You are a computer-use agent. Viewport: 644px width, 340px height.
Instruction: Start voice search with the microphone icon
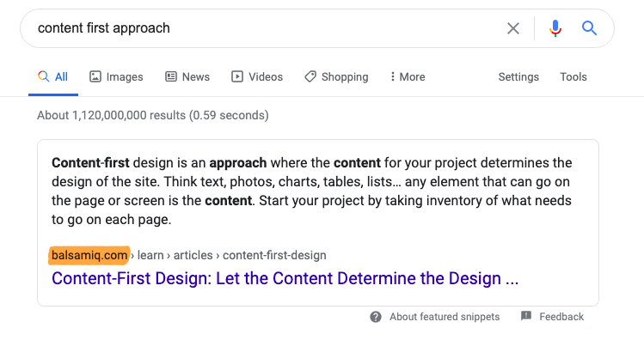(x=555, y=28)
